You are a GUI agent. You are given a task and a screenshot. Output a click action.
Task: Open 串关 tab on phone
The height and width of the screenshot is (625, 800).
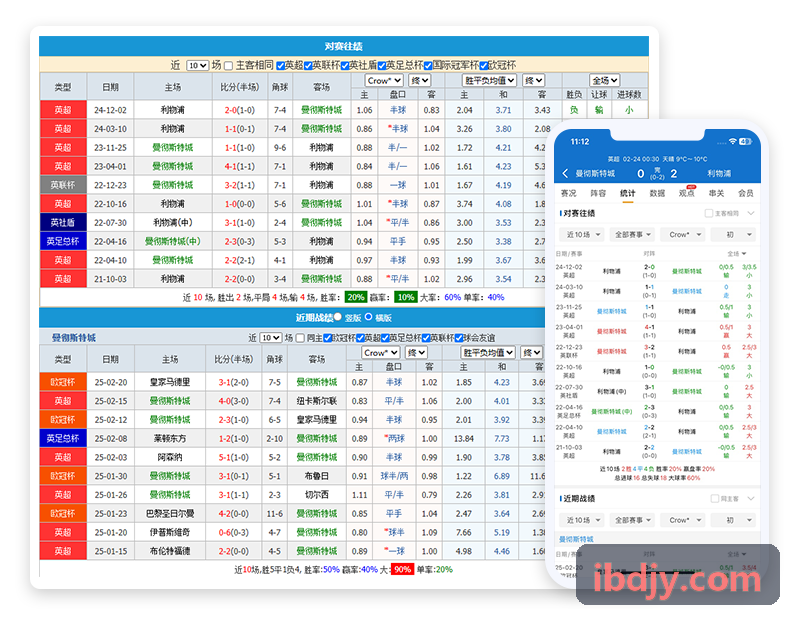(716, 193)
